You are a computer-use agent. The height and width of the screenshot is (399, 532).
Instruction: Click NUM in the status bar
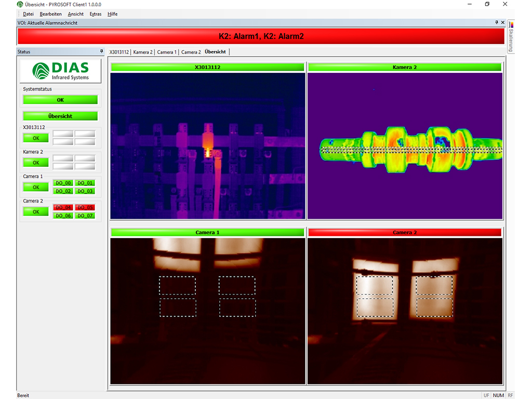tap(498, 395)
